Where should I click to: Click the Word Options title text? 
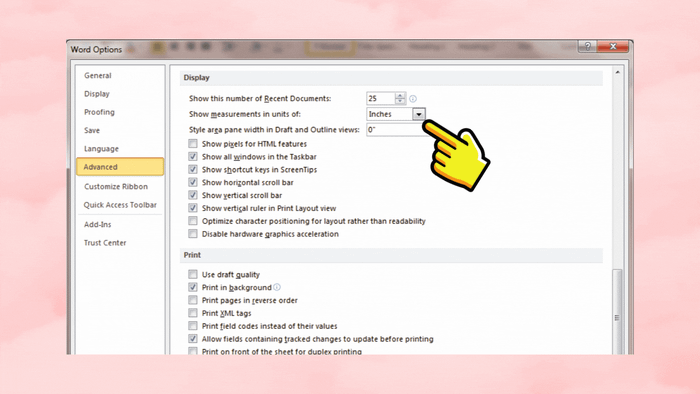[x=96, y=50]
